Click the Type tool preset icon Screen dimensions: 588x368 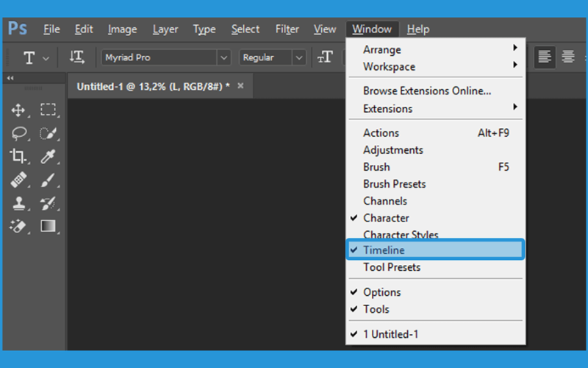pos(29,58)
